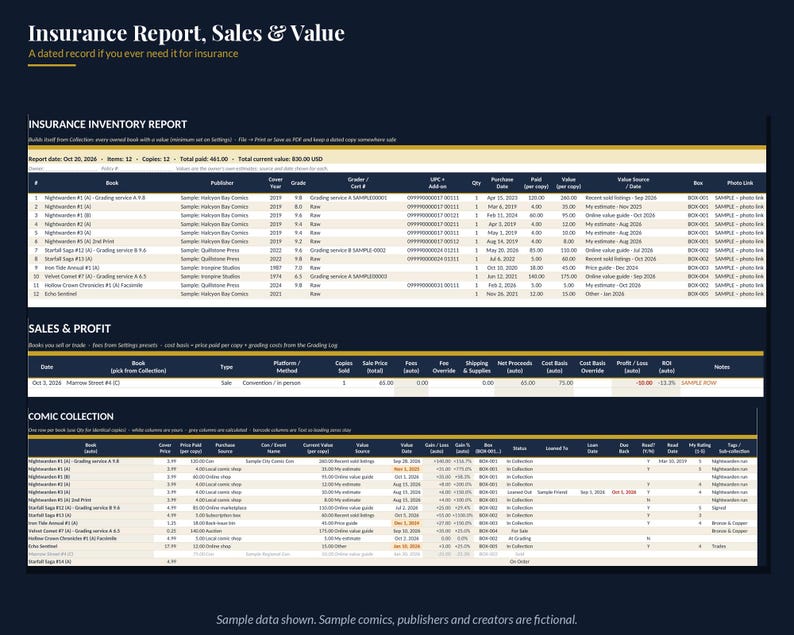The image size is (794, 635).
Task: Click the 'Report date: Oct 20, 2026' text
Action: pos(62,159)
